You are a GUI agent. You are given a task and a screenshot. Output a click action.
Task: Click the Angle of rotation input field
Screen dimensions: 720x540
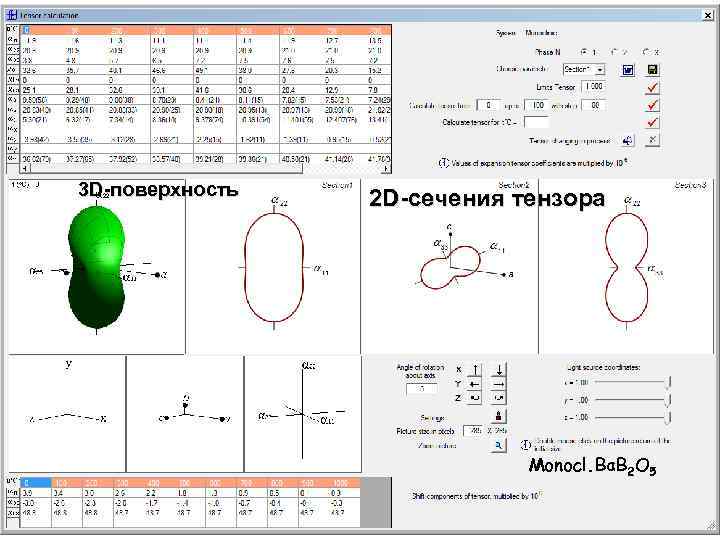(422, 389)
